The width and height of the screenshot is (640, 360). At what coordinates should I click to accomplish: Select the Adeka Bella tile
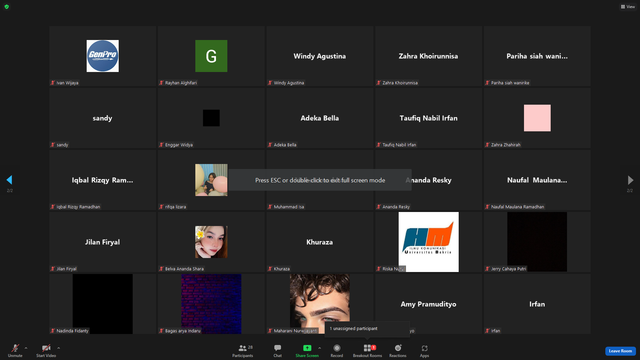pos(320,118)
